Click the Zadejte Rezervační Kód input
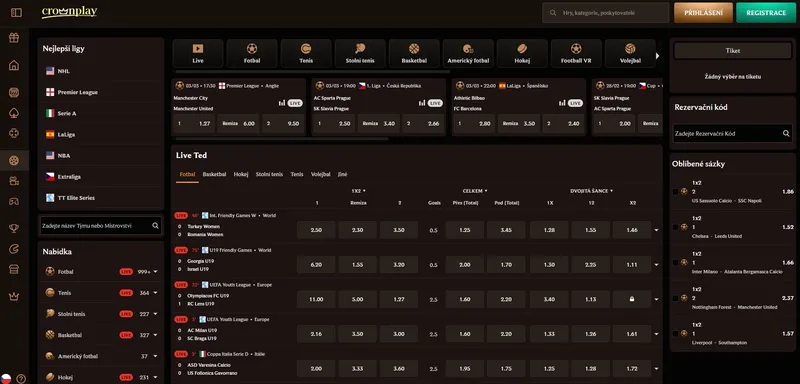 (x=733, y=133)
